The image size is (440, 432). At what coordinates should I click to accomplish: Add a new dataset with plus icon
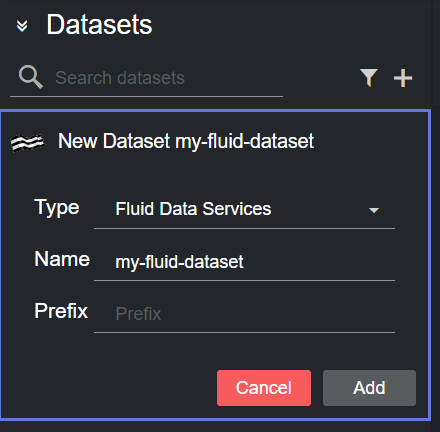(403, 78)
